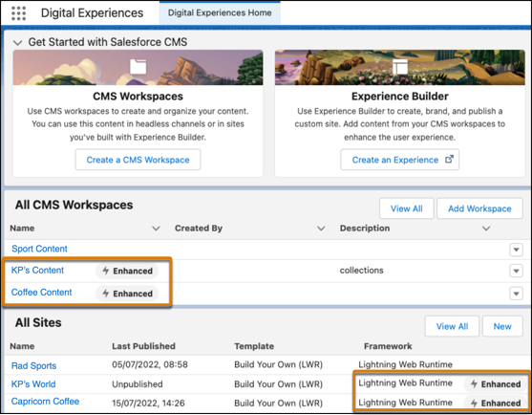
Task: Click the '15/07/2022, 14:26' published date
Action: click(x=148, y=404)
